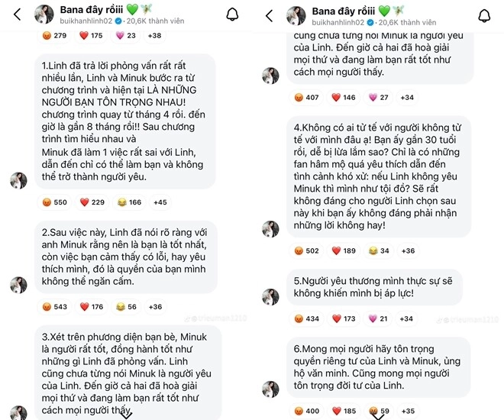Expand +34 reactions under message 5
The height and width of the screenshot is (420, 504).
(406, 318)
